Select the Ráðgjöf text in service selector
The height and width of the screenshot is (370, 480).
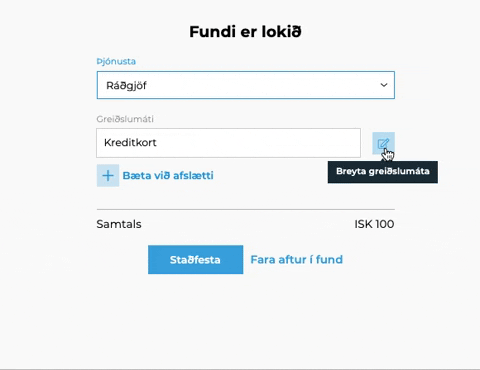pos(126,86)
